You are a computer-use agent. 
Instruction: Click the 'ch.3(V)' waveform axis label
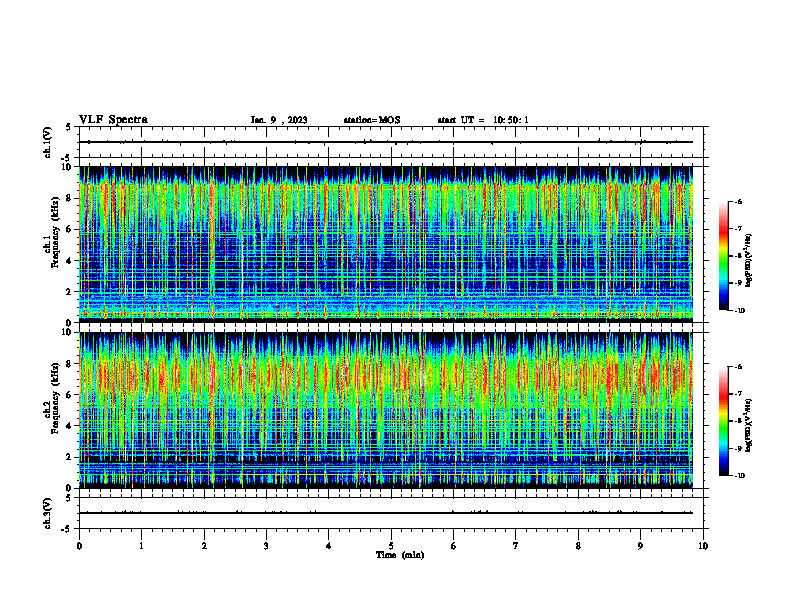click(48, 513)
